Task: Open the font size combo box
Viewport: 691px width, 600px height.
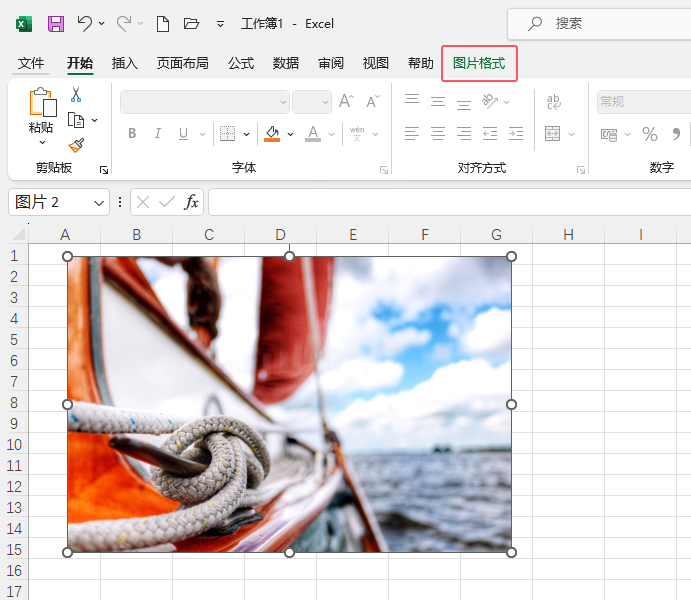Action: tap(312, 102)
